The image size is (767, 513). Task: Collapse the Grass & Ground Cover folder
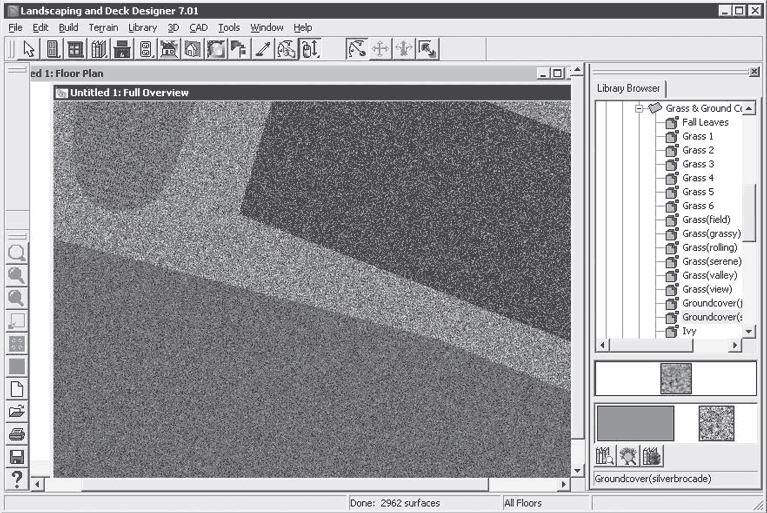638,108
